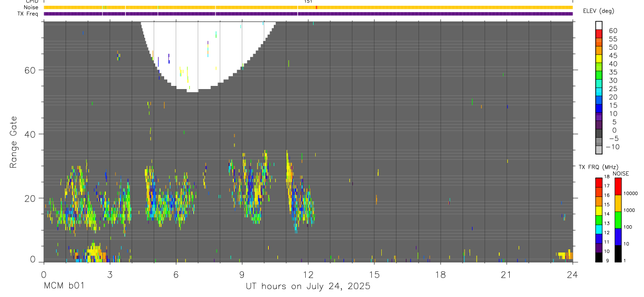Click the purple TX Freq strip above the plot
The image size is (644, 297).
[308, 14]
